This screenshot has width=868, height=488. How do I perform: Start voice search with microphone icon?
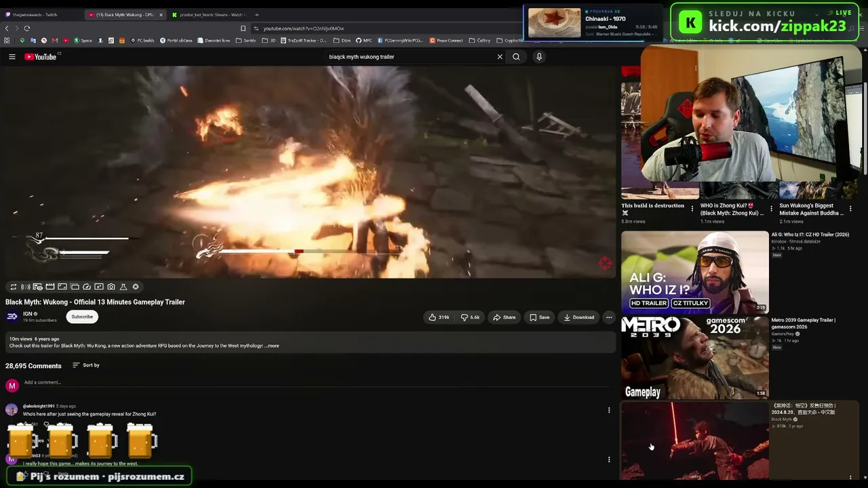539,57
